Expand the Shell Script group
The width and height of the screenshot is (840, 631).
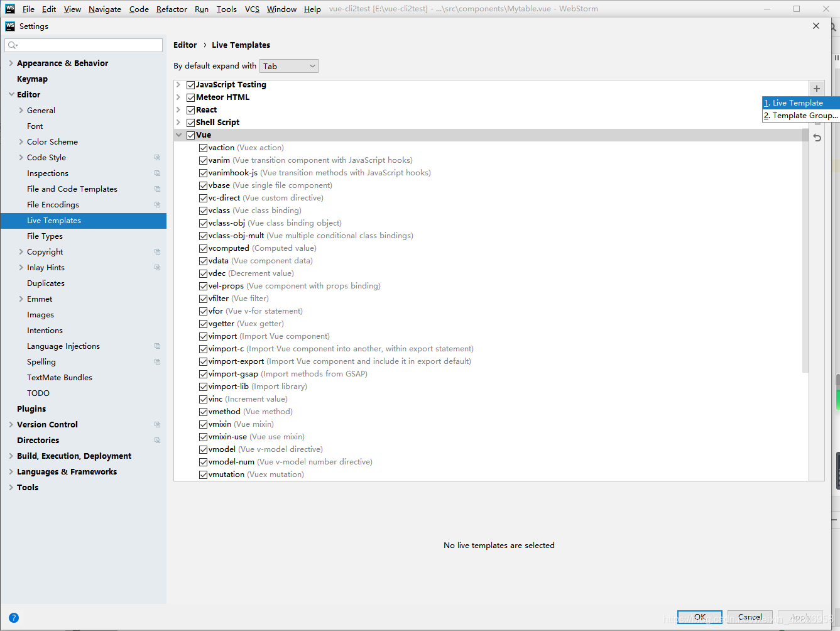pyautogui.click(x=178, y=123)
